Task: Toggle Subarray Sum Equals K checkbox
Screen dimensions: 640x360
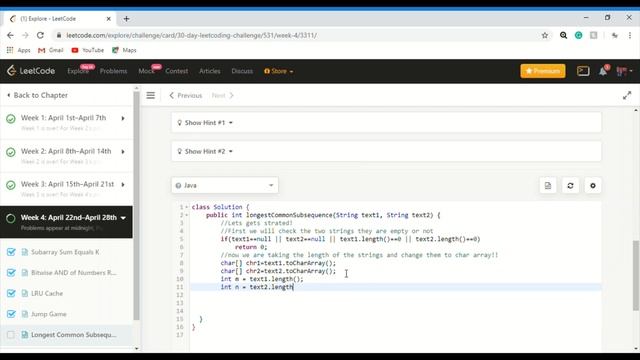Action: coord(11,252)
